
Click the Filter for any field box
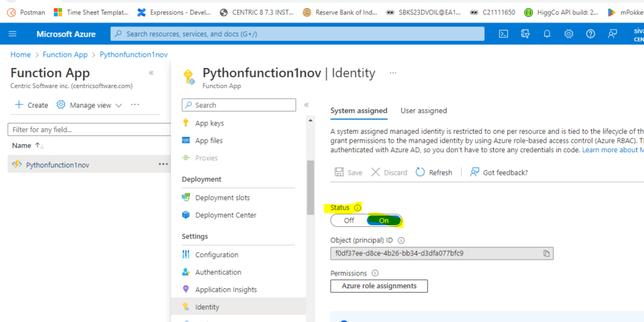pos(89,130)
